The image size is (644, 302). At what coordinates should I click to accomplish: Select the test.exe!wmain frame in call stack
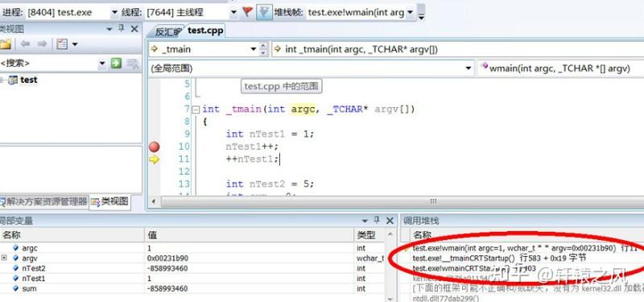point(525,248)
